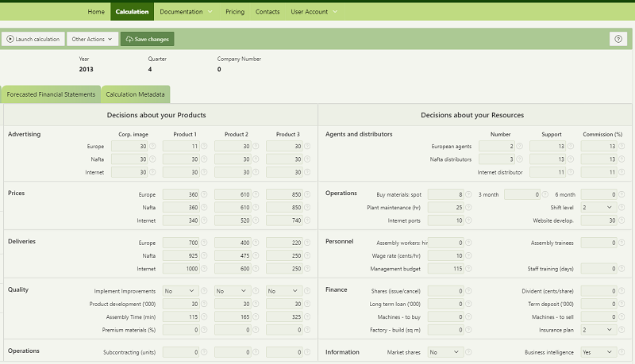The image size is (635, 364).
Task: Click Europe Product 1 advertising field
Action: pyautogui.click(x=181, y=146)
